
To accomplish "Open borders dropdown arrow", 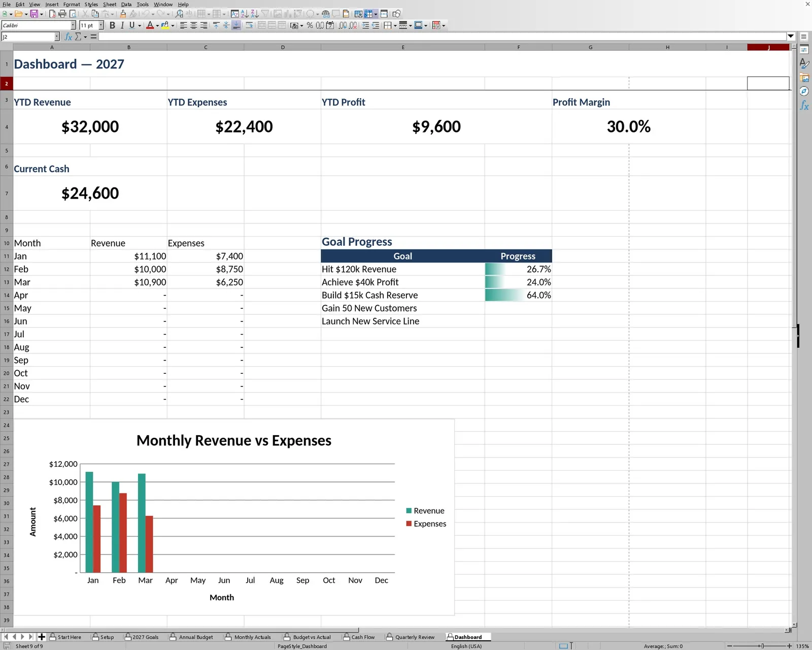I will (x=395, y=25).
